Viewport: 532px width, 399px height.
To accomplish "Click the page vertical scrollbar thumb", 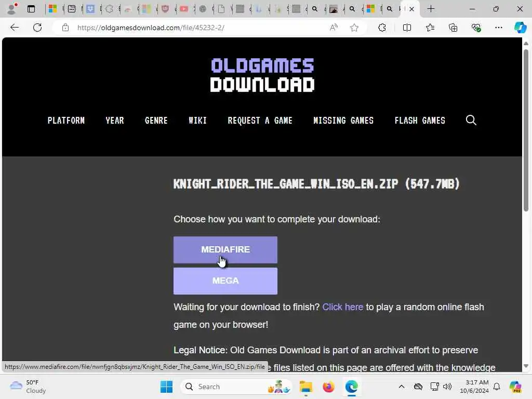I will click(526, 130).
